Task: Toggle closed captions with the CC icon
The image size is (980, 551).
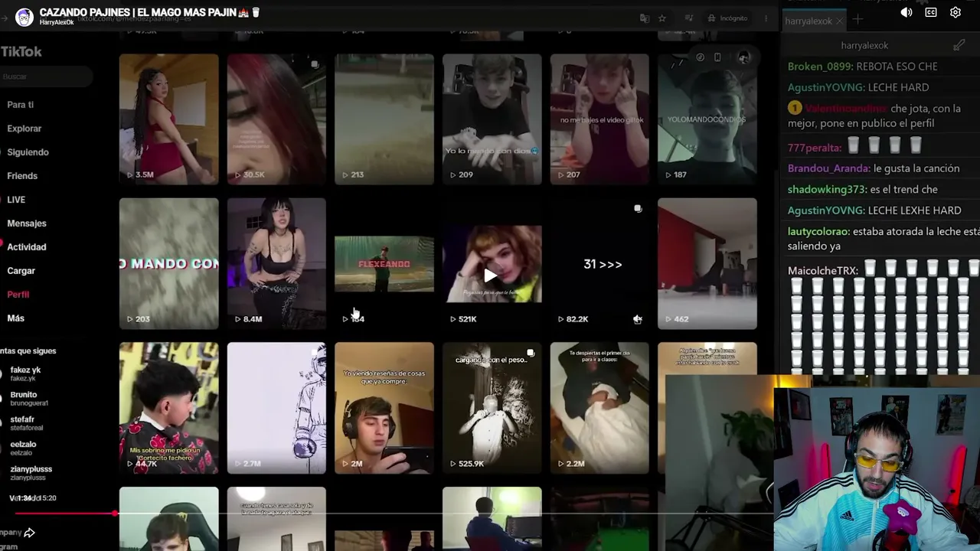Action: (x=931, y=12)
